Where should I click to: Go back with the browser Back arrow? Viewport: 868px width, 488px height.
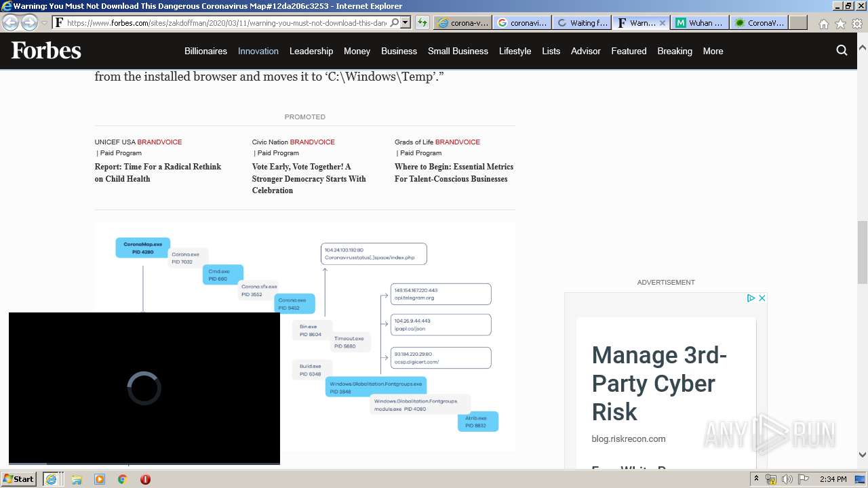(11, 22)
